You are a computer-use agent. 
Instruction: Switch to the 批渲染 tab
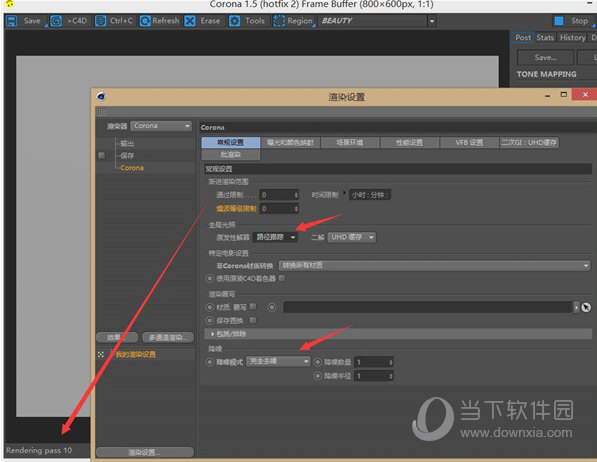pos(231,154)
